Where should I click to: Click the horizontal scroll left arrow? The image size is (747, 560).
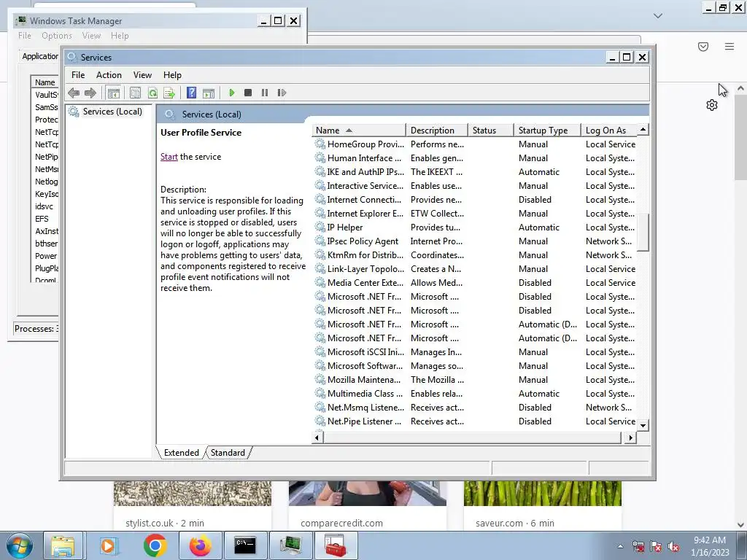(318, 437)
